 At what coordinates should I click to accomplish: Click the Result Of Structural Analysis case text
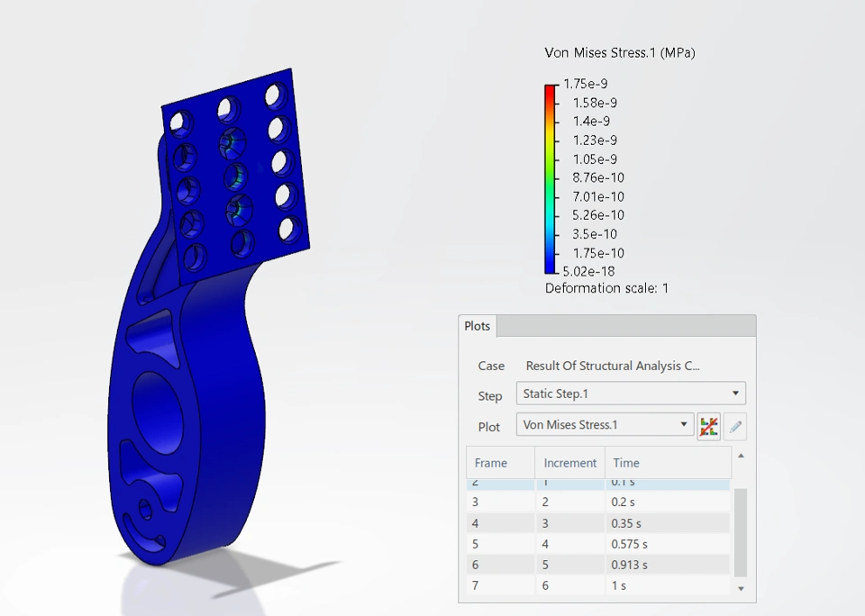[x=613, y=366]
